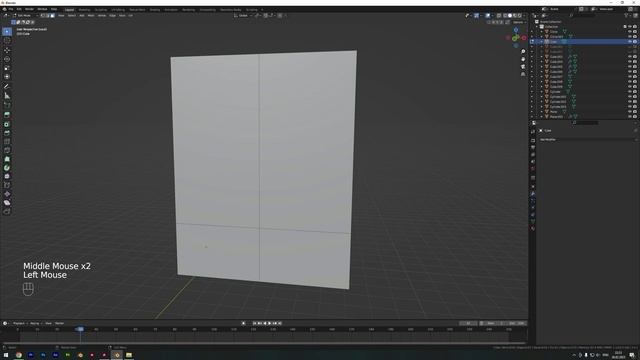Select the Cursor tool in toolbar
Viewport: 640px width, 360px height.
pyautogui.click(x=7, y=40)
